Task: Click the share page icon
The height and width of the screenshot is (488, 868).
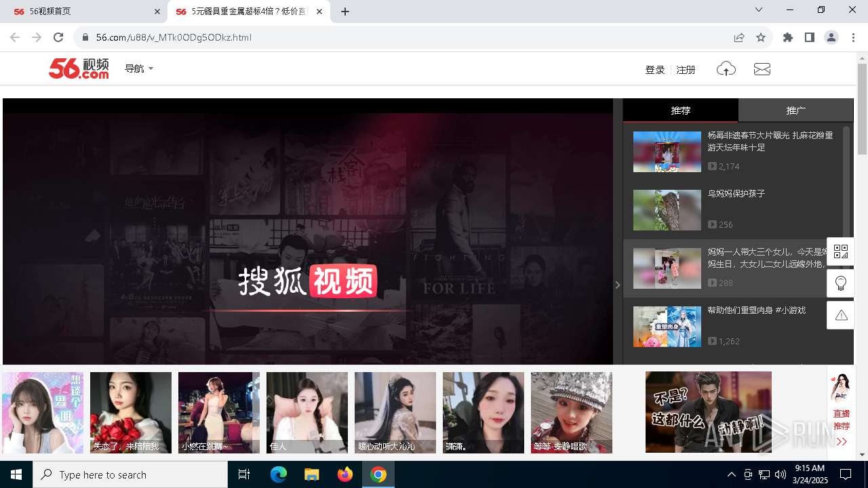Action: click(739, 37)
